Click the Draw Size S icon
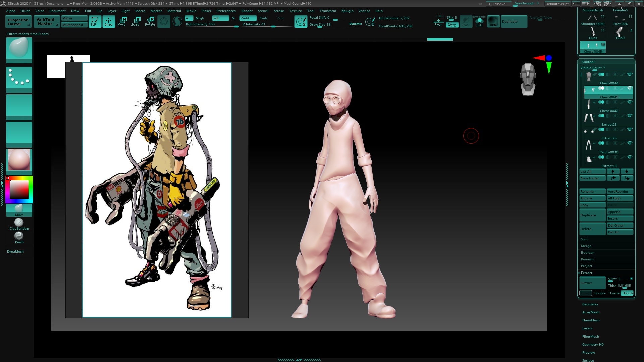This screenshot has width=644, height=362. pos(301,22)
